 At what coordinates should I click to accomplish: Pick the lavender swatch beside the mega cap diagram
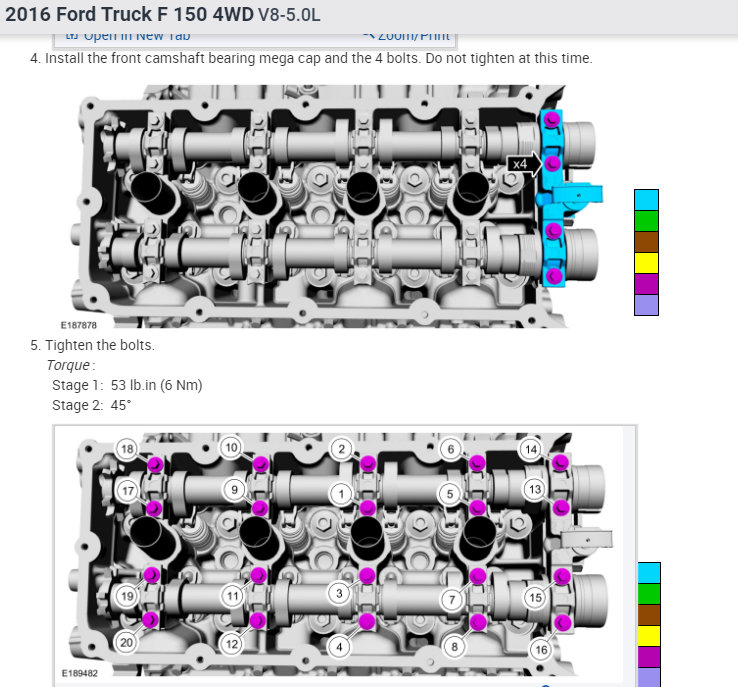(x=646, y=304)
